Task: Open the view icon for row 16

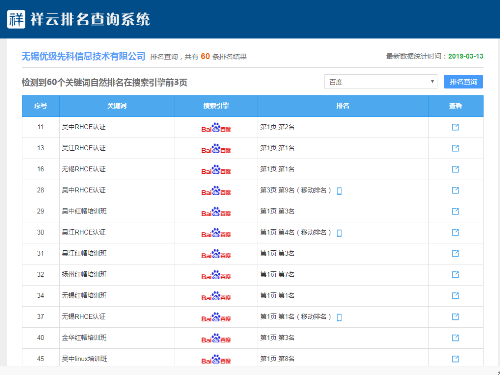Action: (455, 169)
